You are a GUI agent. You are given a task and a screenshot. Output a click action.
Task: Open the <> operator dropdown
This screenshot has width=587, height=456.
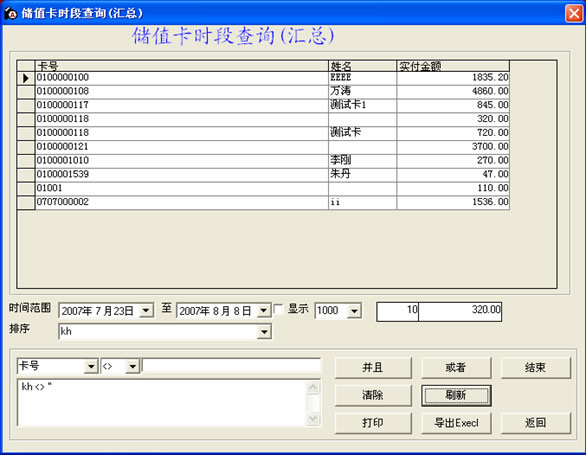pyautogui.click(x=133, y=366)
